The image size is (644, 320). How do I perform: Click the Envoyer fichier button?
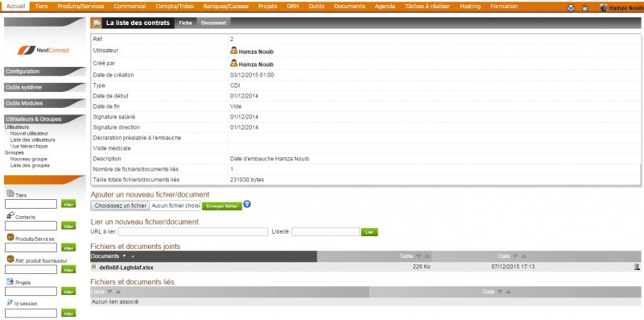pos(222,206)
